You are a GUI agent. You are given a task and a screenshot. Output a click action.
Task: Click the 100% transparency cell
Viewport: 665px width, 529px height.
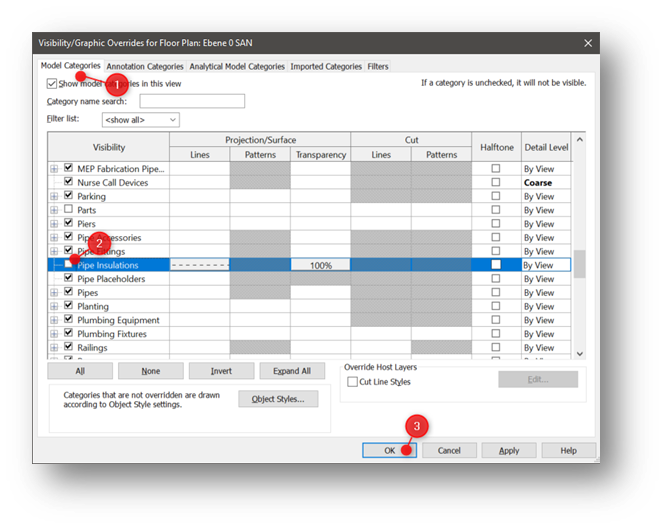click(x=321, y=265)
